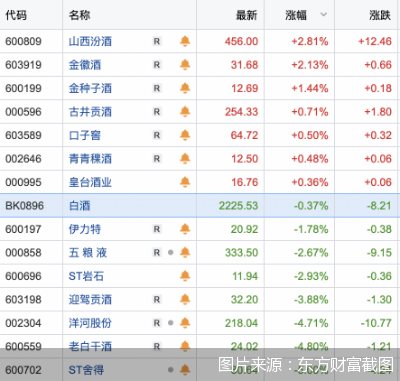Select stock code 603589

tap(23, 135)
